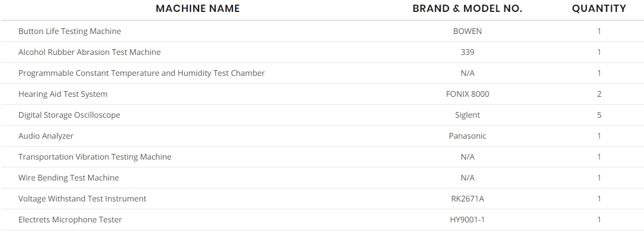Click Programmable Constant Temperature and Humidity Test Chamber
The image size is (644, 232).
(142, 73)
